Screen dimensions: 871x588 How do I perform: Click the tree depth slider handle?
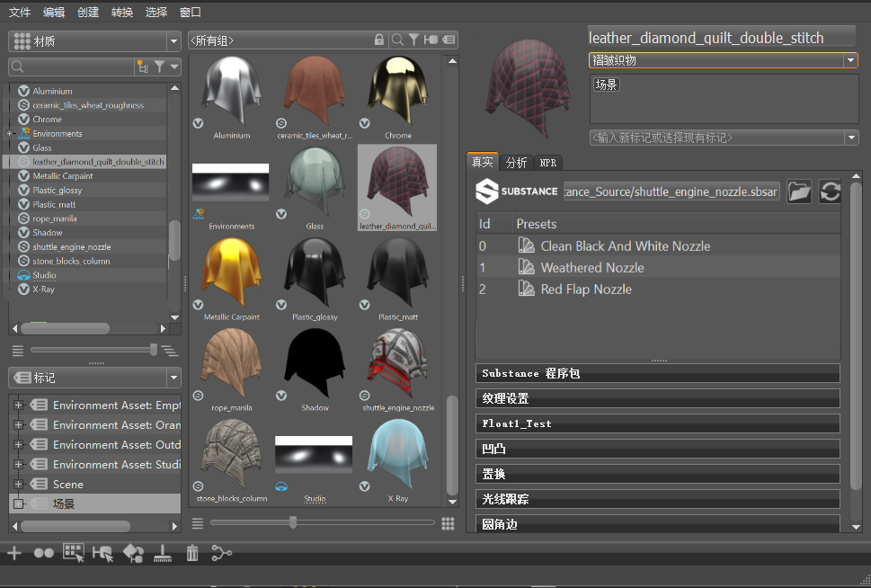coord(154,350)
